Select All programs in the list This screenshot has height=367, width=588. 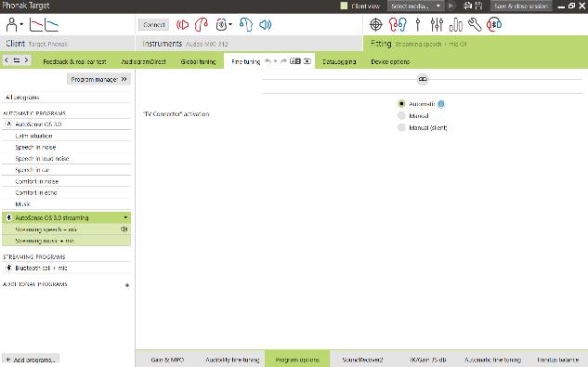pyautogui.click(x=66, y=98)
